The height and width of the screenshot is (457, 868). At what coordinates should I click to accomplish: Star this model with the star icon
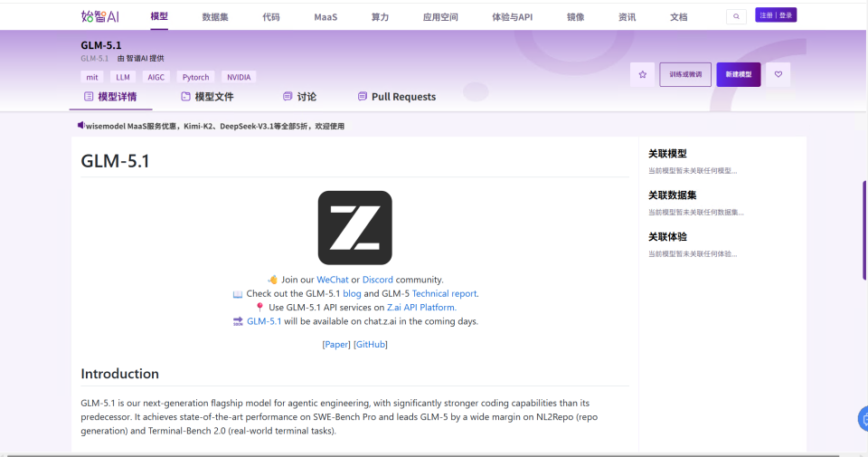click(x=643, y=74)
